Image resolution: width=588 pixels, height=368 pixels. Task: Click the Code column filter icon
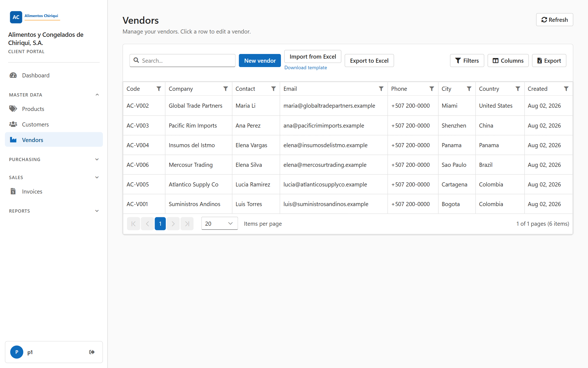[159, 89]
